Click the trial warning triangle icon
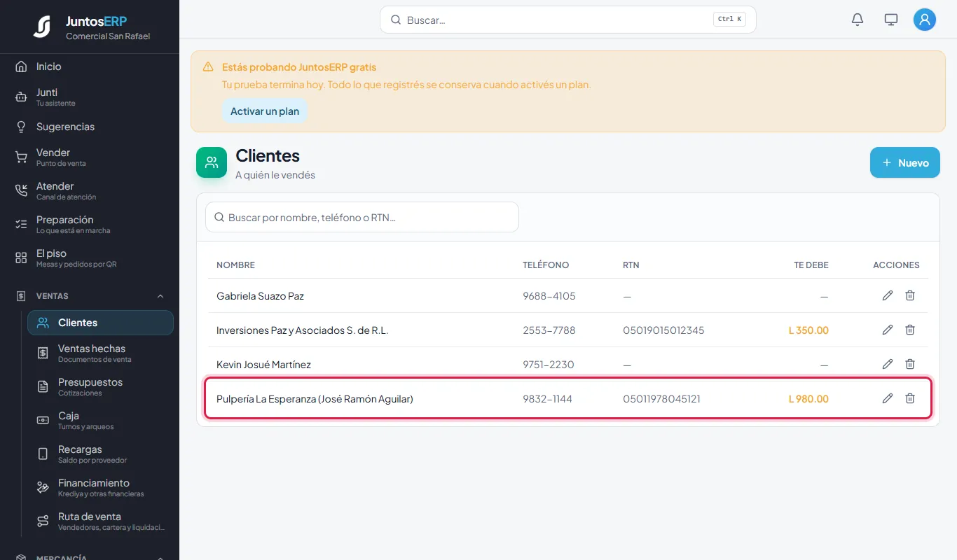The image size is (957, 560). coord(208,67)
